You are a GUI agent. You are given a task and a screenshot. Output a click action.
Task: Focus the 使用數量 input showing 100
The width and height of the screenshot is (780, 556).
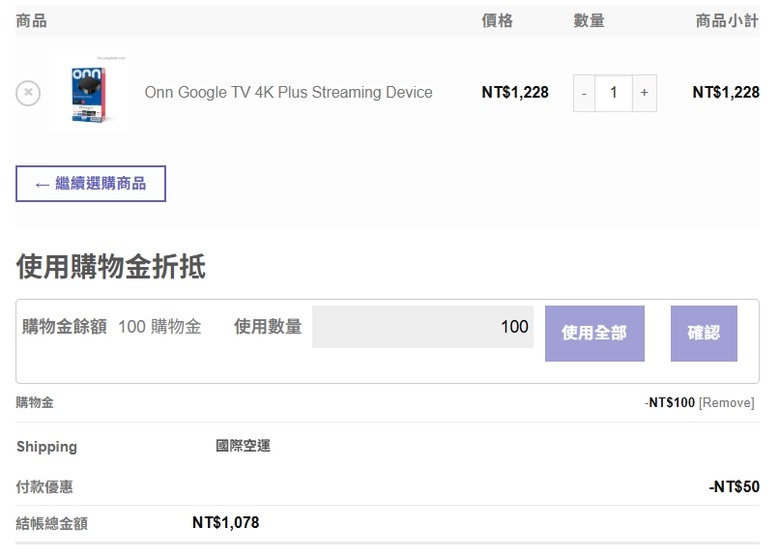tap(423, 327)
